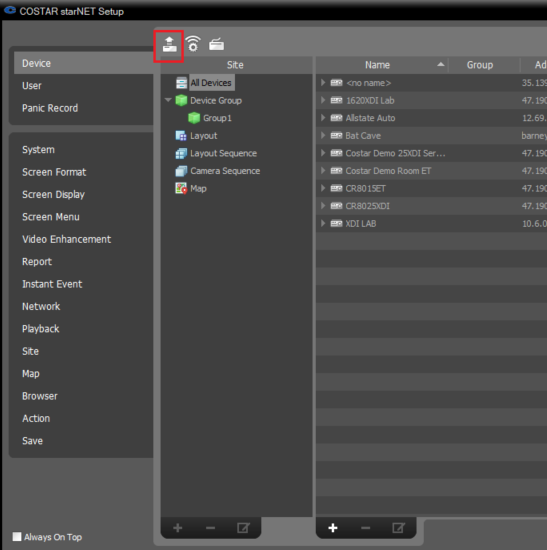547x550 pixels.
Task: Click the device icon for Allstate Auto
Action: coord(336,118)
